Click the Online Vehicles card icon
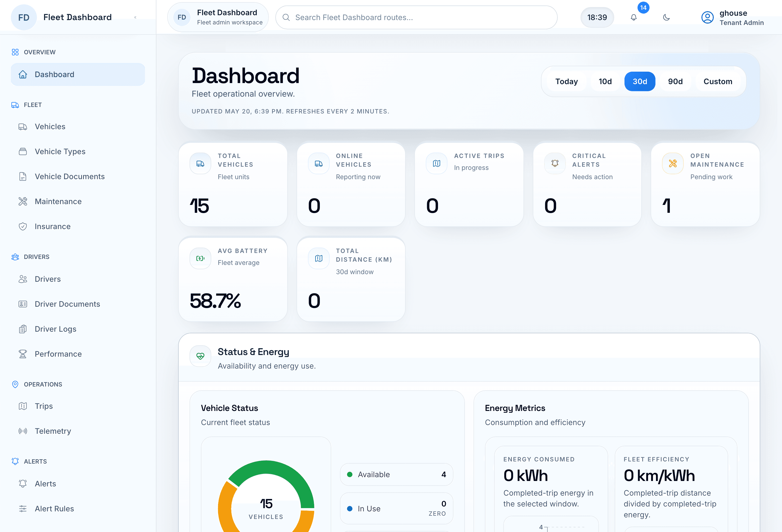Image resolution: width=782 pixels, height=532 pixels. 318,163
